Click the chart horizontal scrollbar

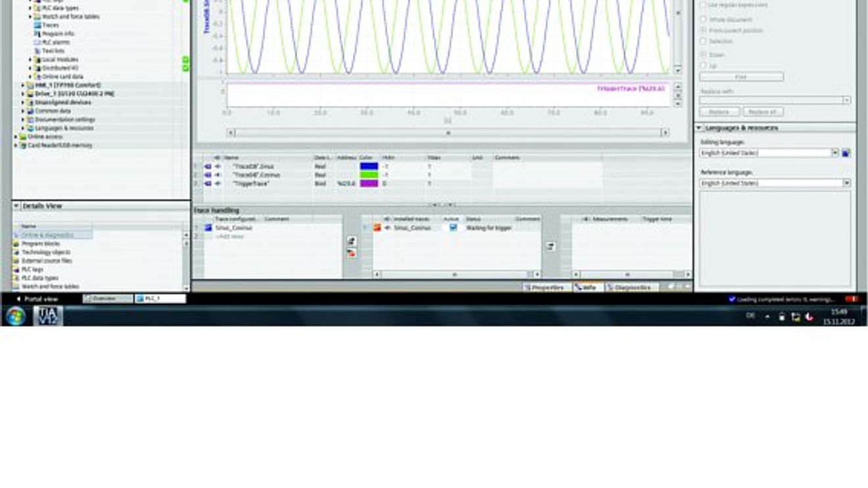click(x=448, y=133)
